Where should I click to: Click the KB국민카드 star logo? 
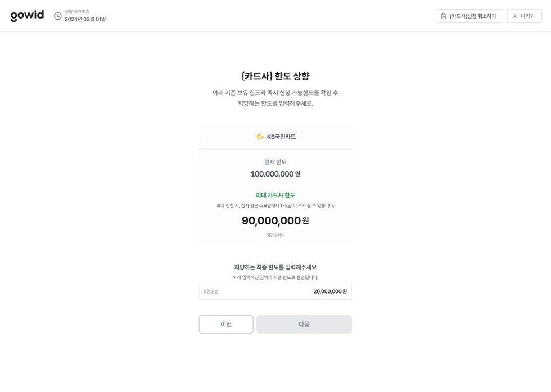coord(259,137)
